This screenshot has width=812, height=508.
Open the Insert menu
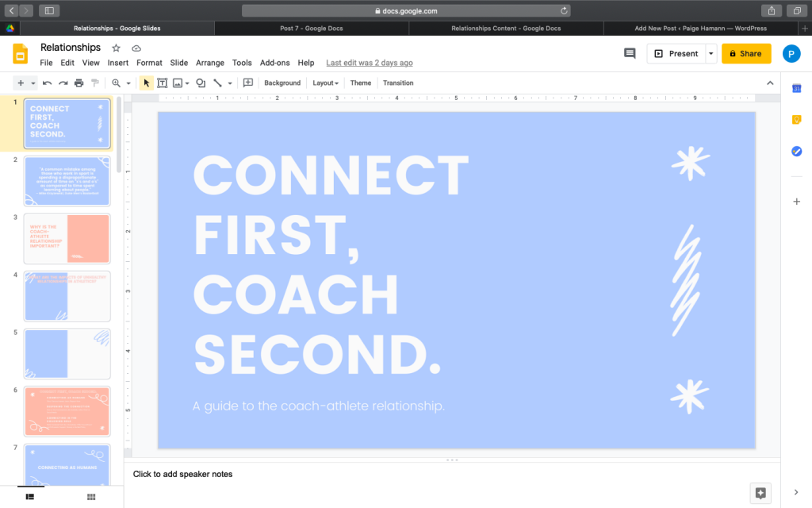click(x=118, y=63)
